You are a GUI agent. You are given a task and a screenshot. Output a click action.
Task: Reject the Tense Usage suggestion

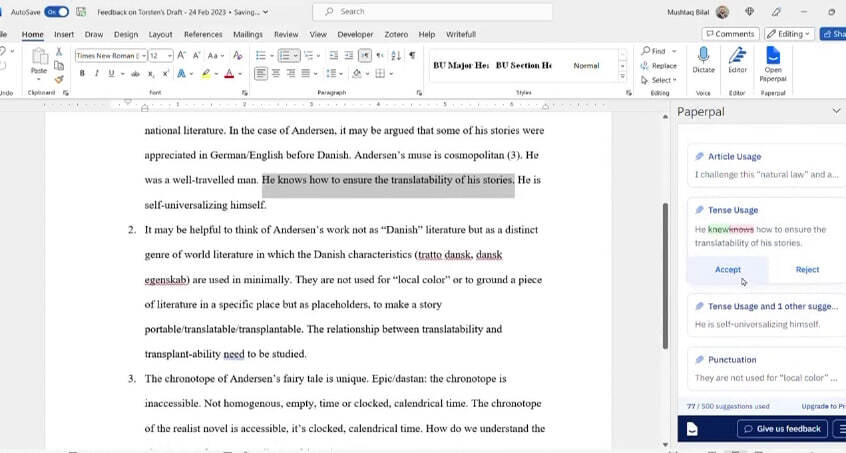pyautogui.click(x=807, y=269)
